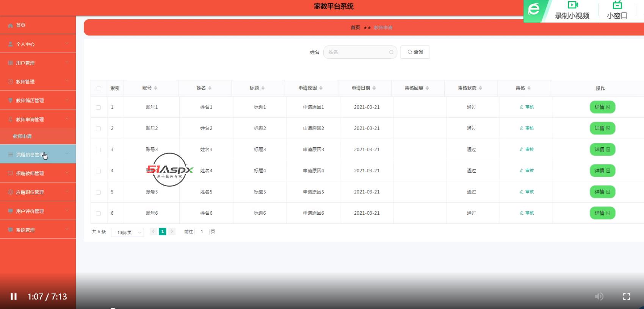Sort by 姓名 column arrows
Screen dimensions: 644x309
pyautogui.click(x=210, y=88)
